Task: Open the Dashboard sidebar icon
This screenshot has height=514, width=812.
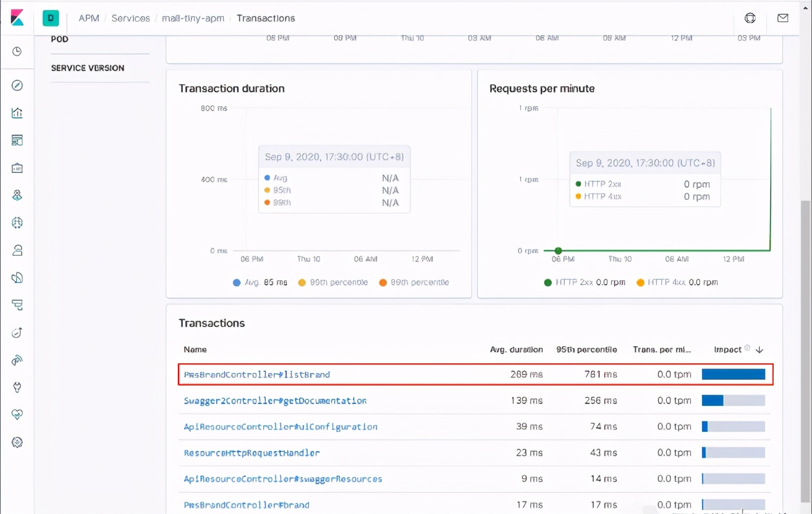Action: (17, 140)
